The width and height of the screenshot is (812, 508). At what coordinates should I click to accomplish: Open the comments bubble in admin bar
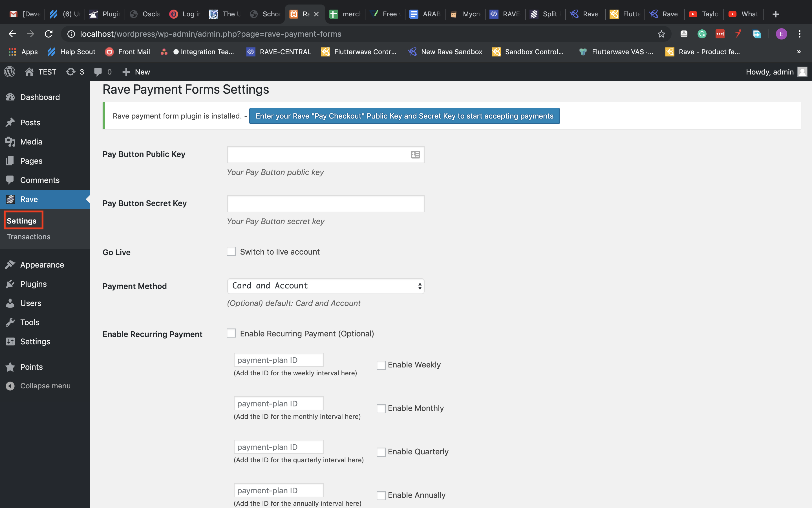tap(103, 72)
